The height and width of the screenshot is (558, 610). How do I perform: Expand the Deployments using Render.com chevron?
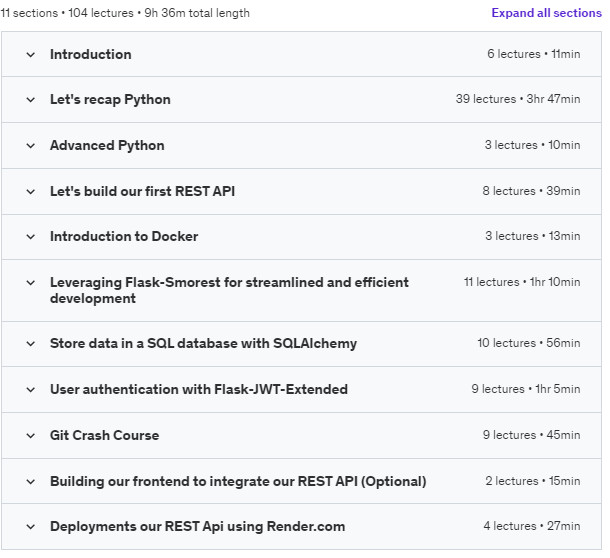point(31,527)
